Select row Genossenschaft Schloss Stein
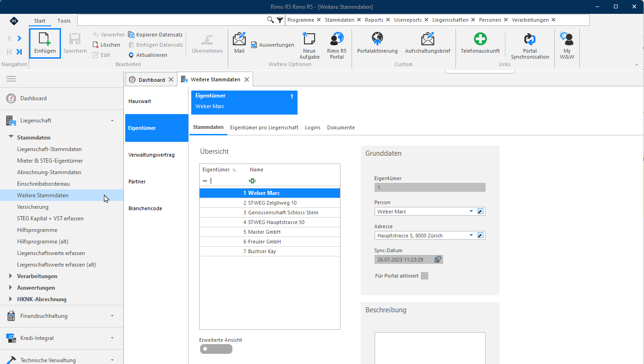 coord(270,212)
